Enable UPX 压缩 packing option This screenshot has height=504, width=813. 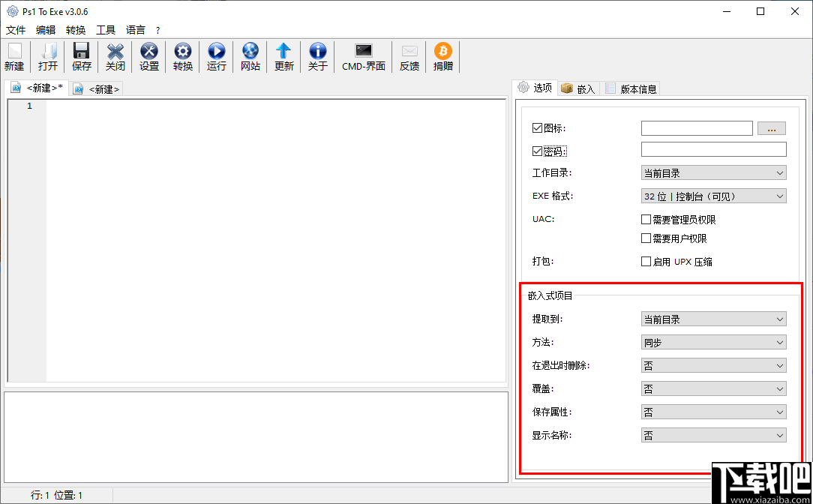(646, 261)
